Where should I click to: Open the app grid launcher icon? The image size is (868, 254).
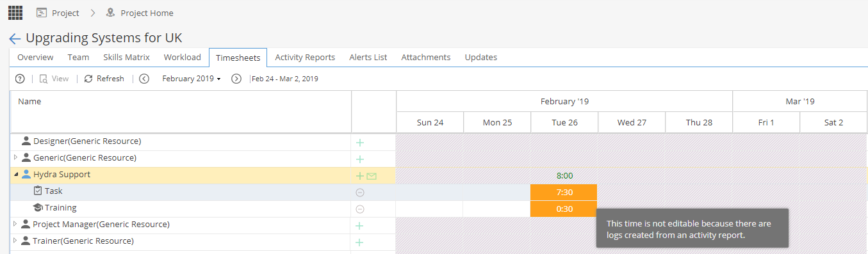point(15,12)
